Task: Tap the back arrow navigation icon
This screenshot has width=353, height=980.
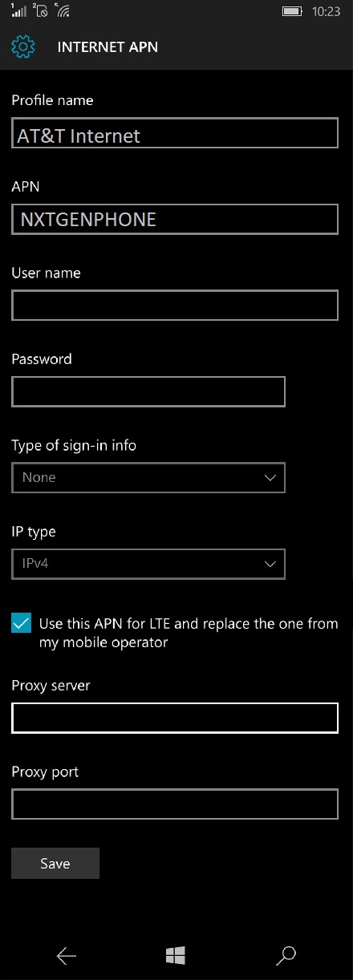Action: pyautogui.click(x=67, y=955)
